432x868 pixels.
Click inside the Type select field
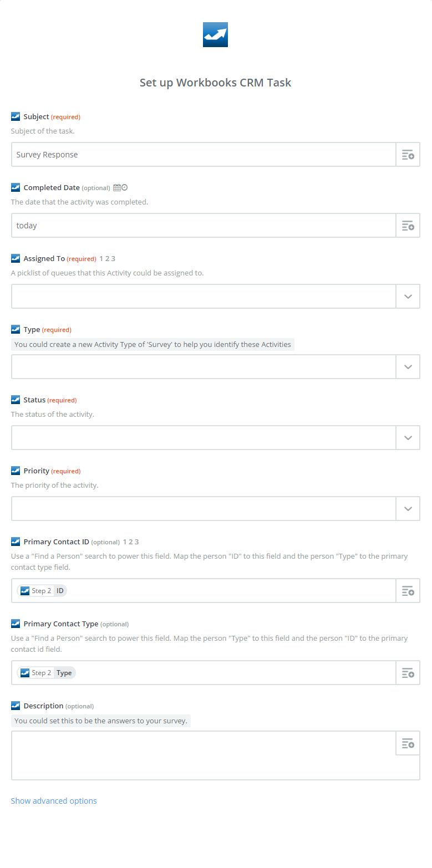click(204, 367)
